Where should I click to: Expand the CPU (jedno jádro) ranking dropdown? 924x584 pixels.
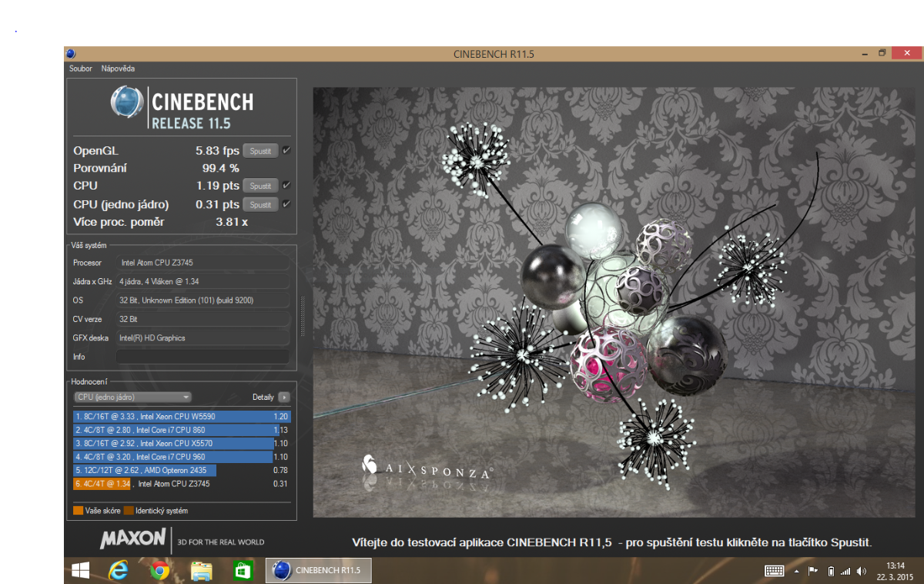pyautogui.click(x=132, y=398)
